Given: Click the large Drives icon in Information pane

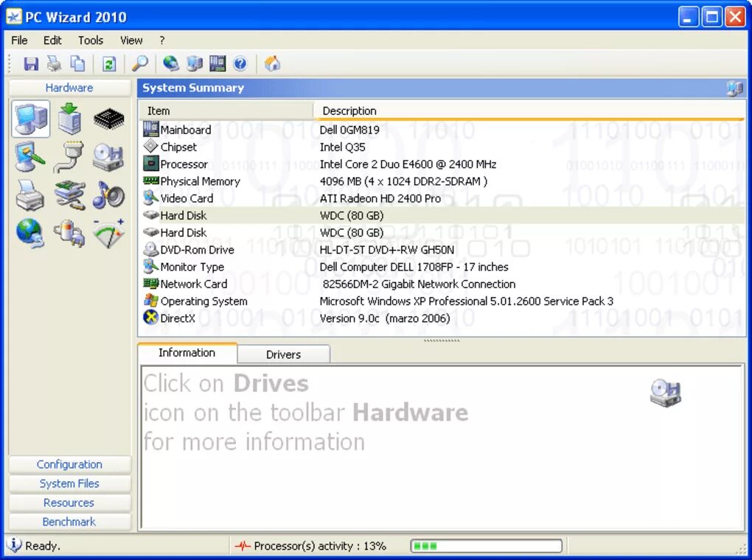Looking at the screenshot, I should click(666, 393).
